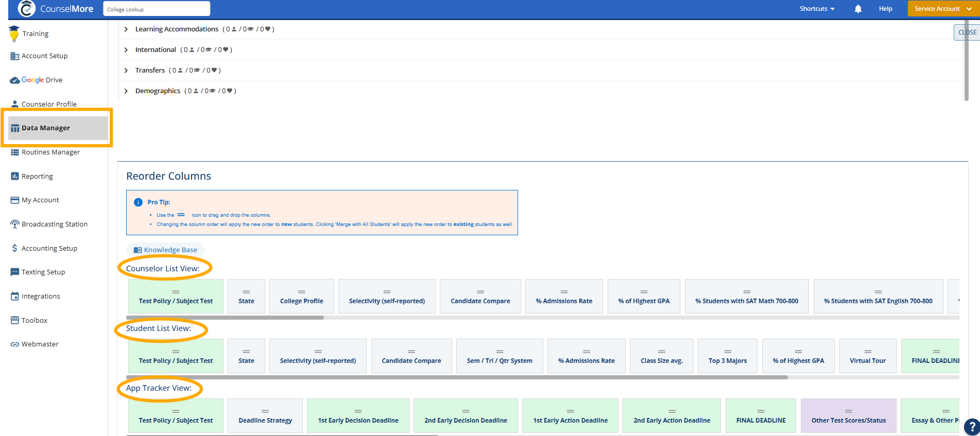Open Broadcasting Station in the sidebar

pyautogui.click(x=55, y=224)
